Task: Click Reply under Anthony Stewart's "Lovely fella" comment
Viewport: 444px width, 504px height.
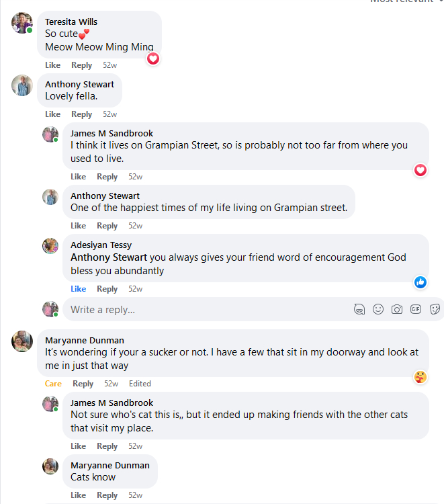Action: (x=81, y=114)
